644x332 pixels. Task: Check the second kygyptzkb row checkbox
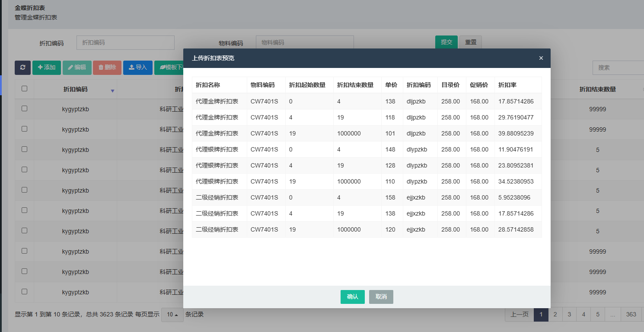pos(24,129)
